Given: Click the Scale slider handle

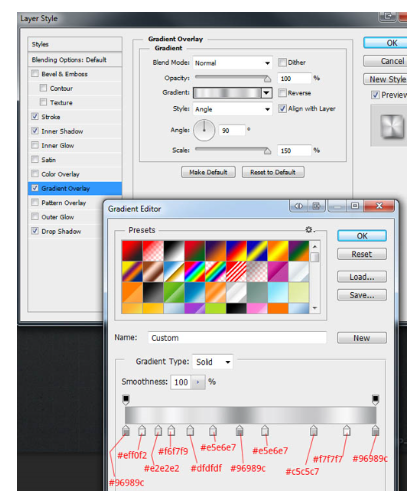Looking at the screenshot, I should [267, 151].
